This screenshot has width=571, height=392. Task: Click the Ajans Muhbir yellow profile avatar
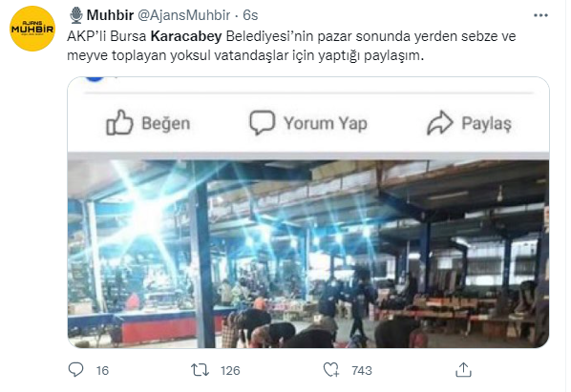point(32,29)
